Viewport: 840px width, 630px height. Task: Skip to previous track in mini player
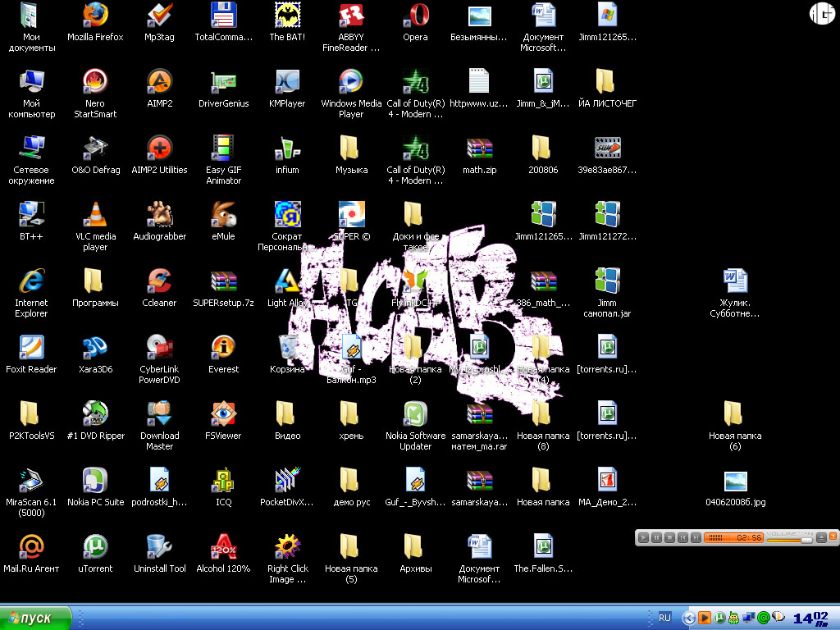[x=682, y=537]
